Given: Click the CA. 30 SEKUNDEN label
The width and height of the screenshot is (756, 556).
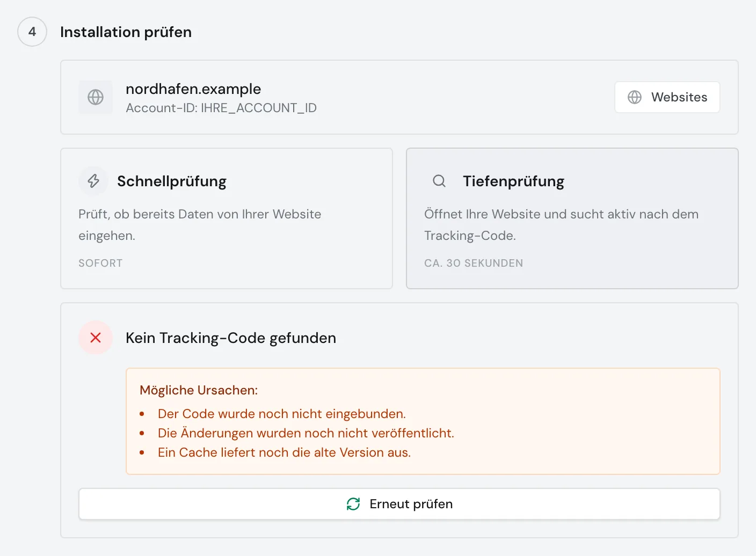Looking at the screenshot, I should click(x=474, y=263).
